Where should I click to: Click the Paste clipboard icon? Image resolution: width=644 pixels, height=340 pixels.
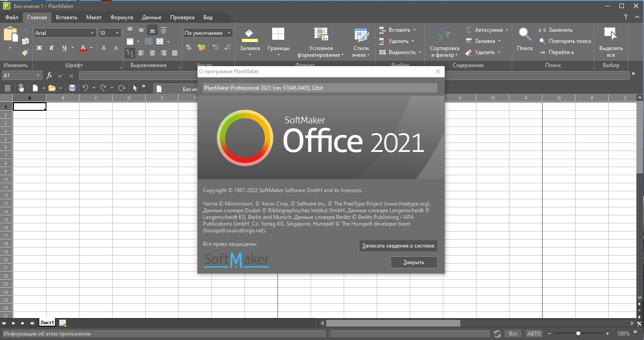(10, 35)
